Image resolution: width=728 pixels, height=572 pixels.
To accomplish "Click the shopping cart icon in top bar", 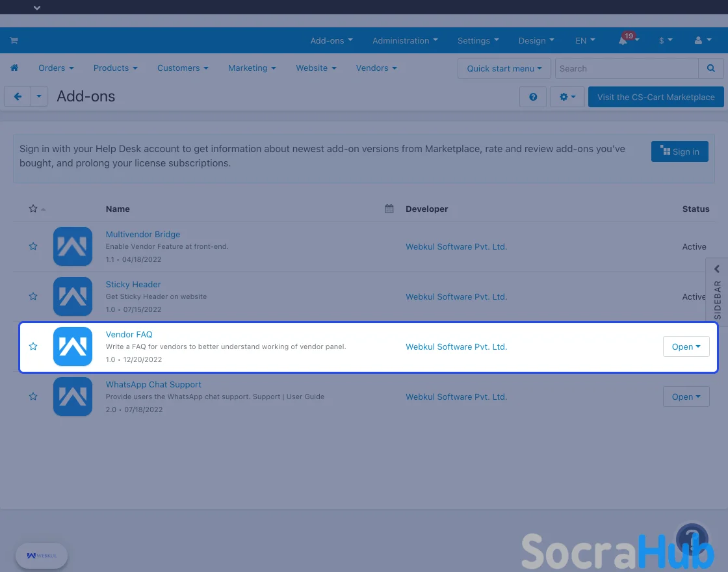I will (14, 40).
